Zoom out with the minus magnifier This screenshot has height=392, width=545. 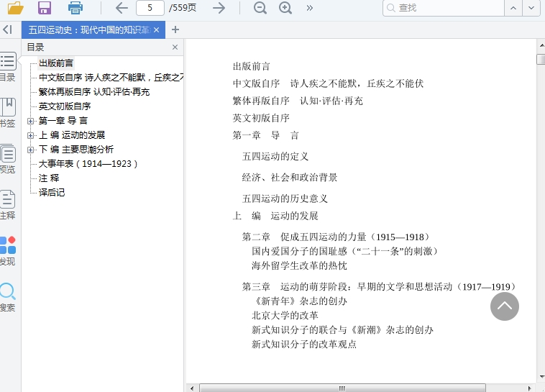(x=260, y=8)
